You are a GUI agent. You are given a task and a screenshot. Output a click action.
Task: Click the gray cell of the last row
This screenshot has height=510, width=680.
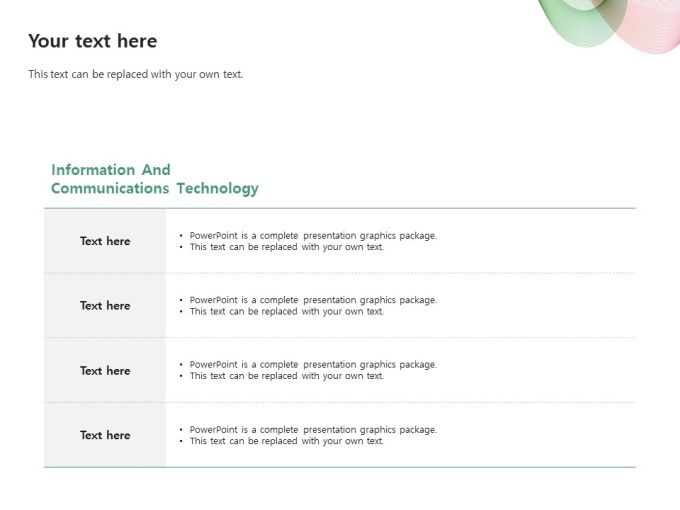coord(105,435)
